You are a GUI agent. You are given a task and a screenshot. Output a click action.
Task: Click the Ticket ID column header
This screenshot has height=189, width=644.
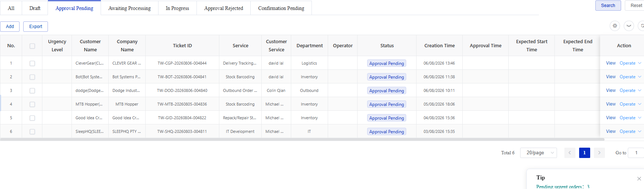click(182, 46)
